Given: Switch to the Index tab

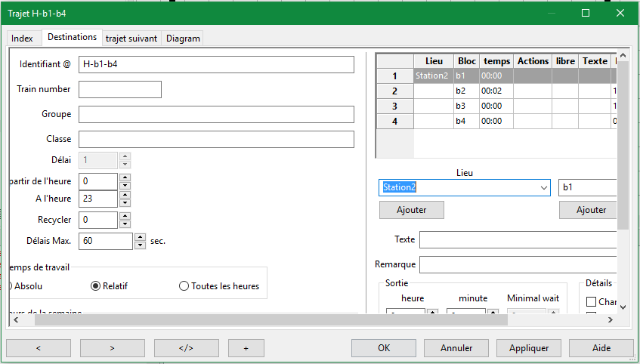Looking at the screenshot, I should [22, 39].
